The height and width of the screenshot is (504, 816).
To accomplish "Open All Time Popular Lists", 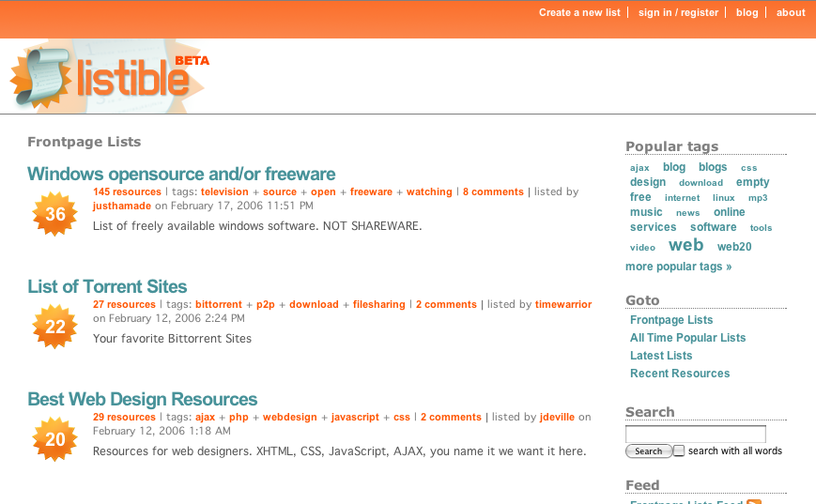I will [x=687, y=338].
